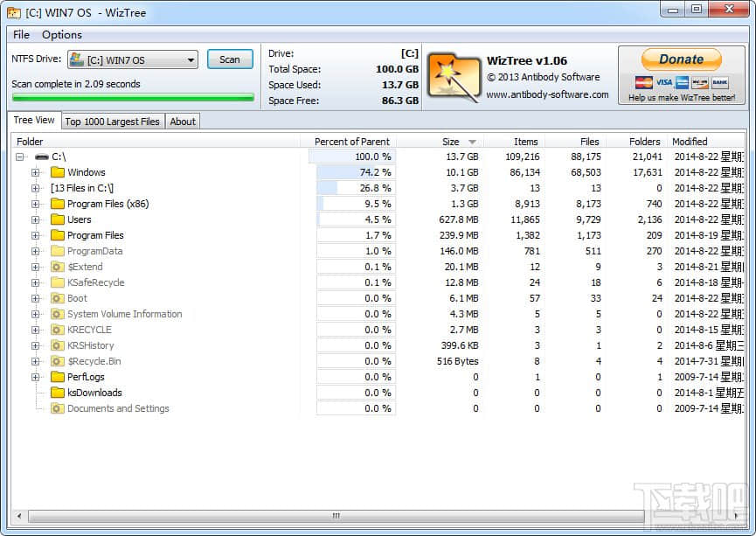Click the $Extend system folder icon
Screen dimensions: 756x536
58,267
